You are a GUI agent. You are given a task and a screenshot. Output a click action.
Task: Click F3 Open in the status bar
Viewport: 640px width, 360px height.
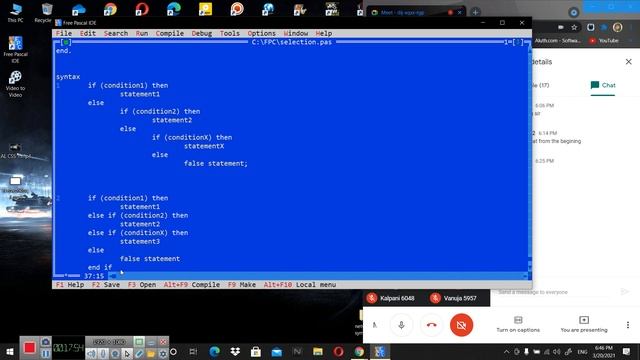coord(142,285)
